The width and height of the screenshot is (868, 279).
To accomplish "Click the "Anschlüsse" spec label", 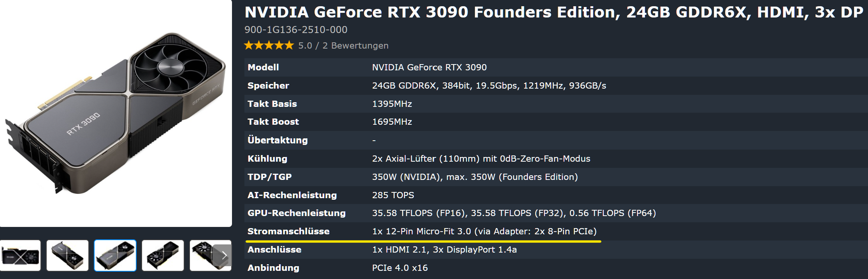I will pyautogui.click(x=274, y=249).
